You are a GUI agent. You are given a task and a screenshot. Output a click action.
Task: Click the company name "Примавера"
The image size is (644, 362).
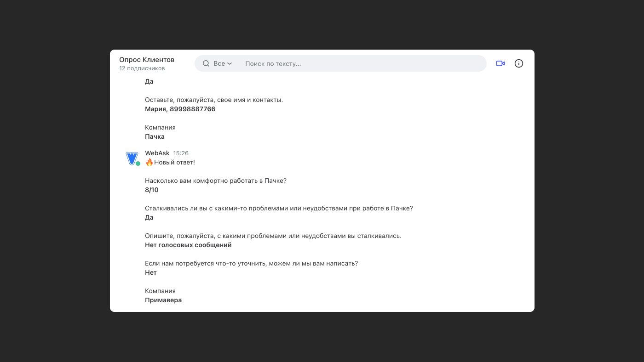click(163, 300)
